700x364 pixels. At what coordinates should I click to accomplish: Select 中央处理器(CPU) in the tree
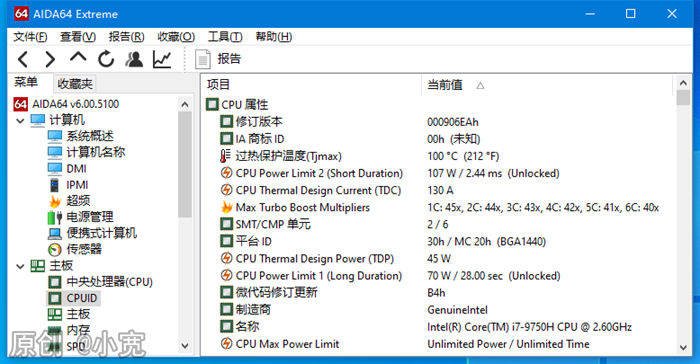click(x=110, y=282)
